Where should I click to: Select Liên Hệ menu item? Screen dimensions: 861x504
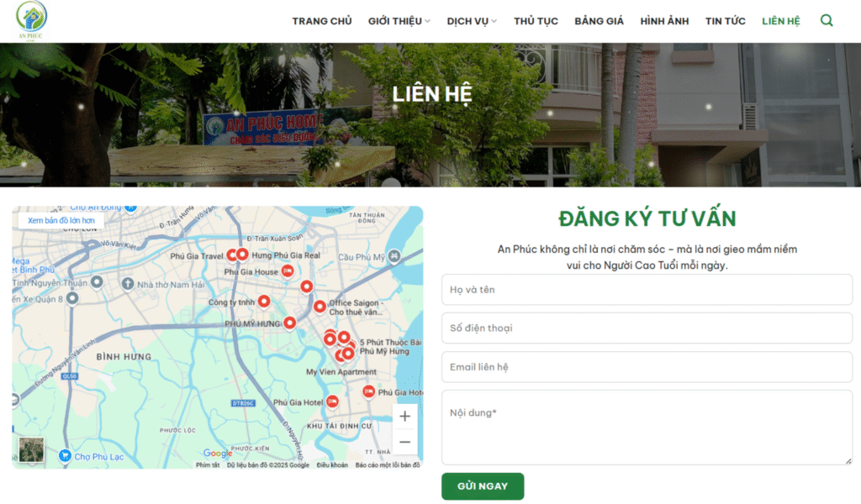[781, 21]
